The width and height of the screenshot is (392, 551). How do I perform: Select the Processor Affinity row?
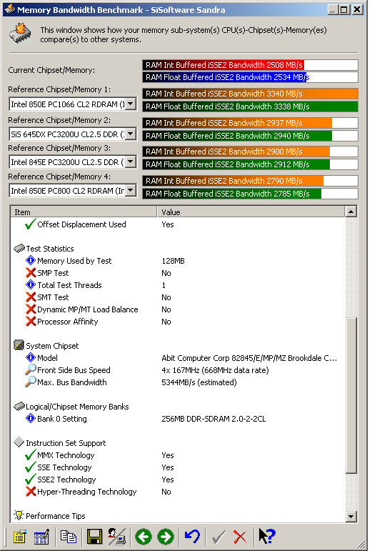click(178, 322)
